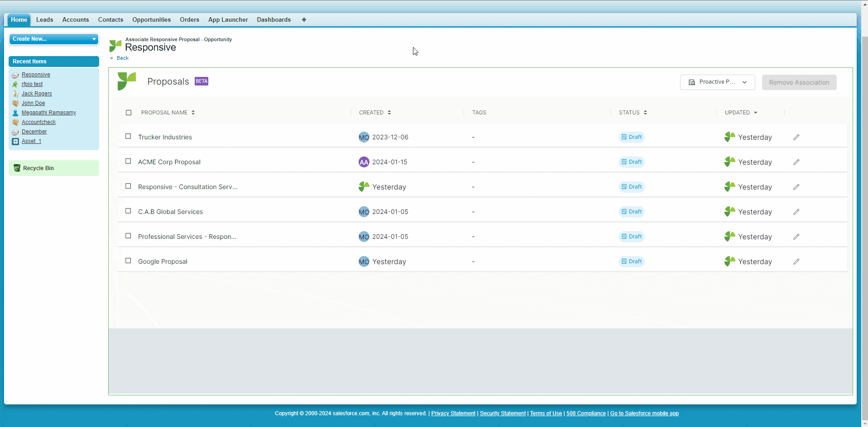868x427 pixels.
Task: Check the Trucker Industries row checkbox
Action: coord(128,136)
